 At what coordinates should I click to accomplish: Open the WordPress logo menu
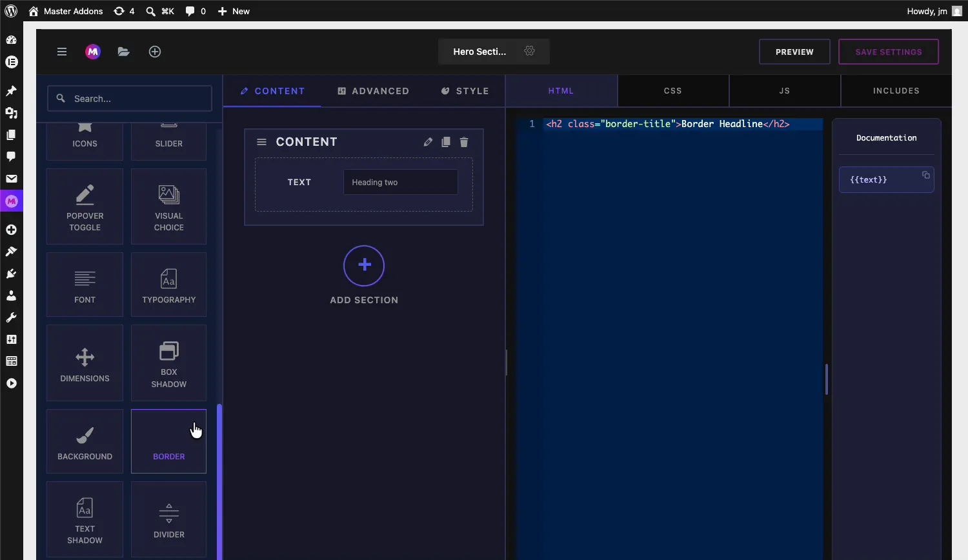pyautogui.click(x=11, y=11)
